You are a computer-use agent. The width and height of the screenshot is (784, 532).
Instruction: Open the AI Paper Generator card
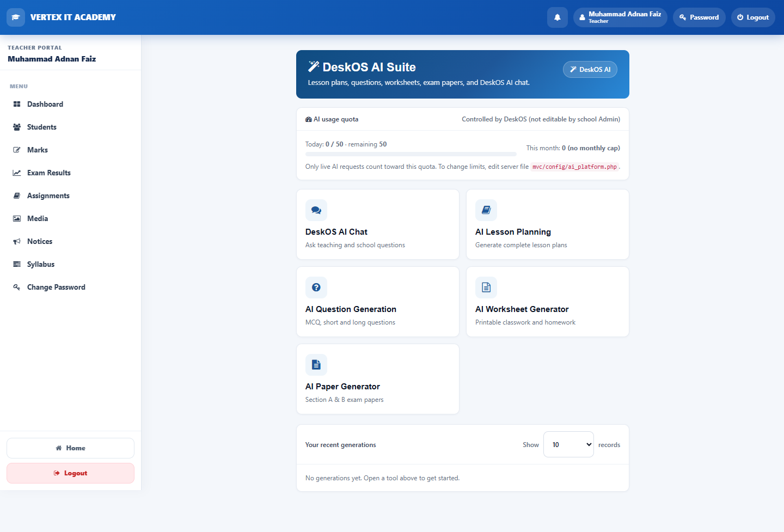pyautogui.click(x=378, y=379)
